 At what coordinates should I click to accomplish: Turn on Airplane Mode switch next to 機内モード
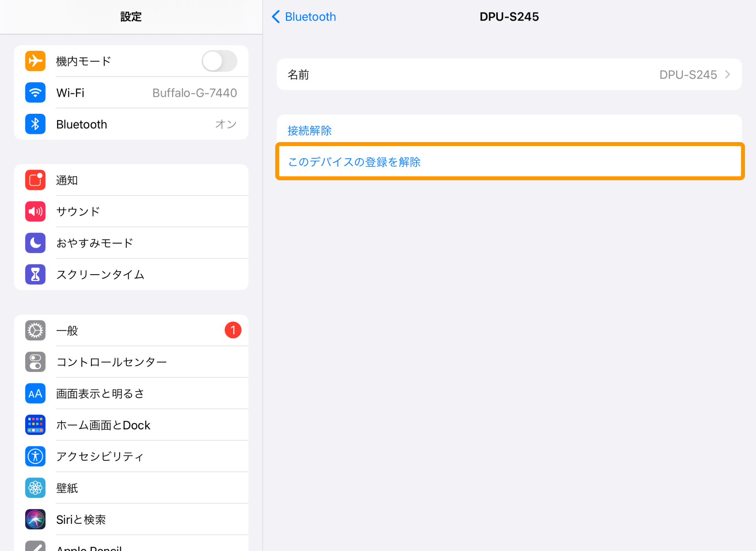(x=219, y=61)
